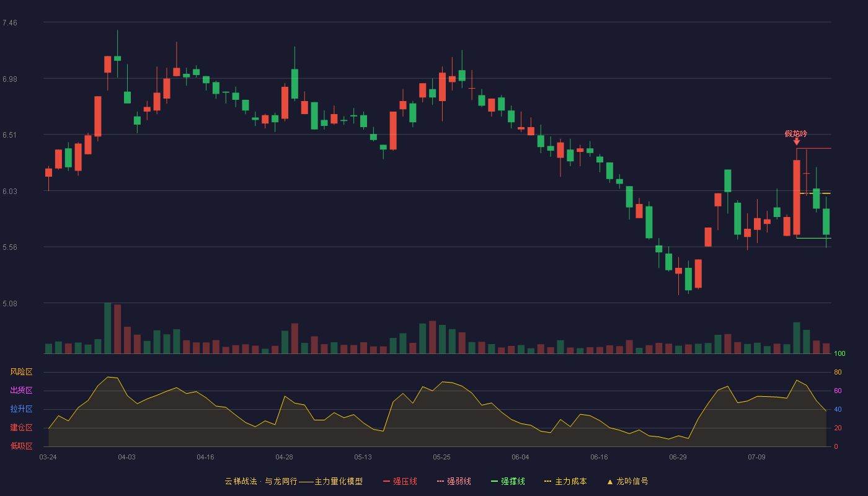Click the 7.46 price axis label

pos(10,23)
